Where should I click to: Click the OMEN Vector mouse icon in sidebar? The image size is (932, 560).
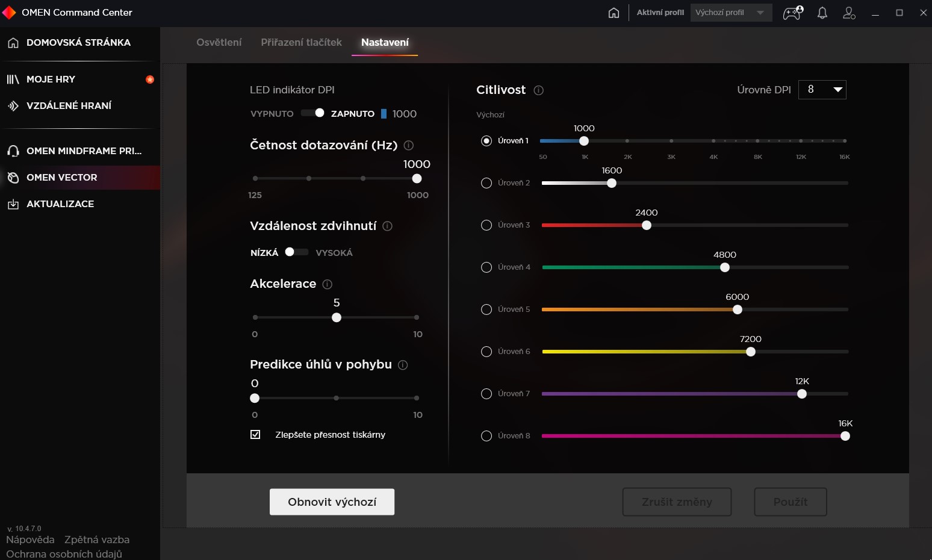point(13,178)
